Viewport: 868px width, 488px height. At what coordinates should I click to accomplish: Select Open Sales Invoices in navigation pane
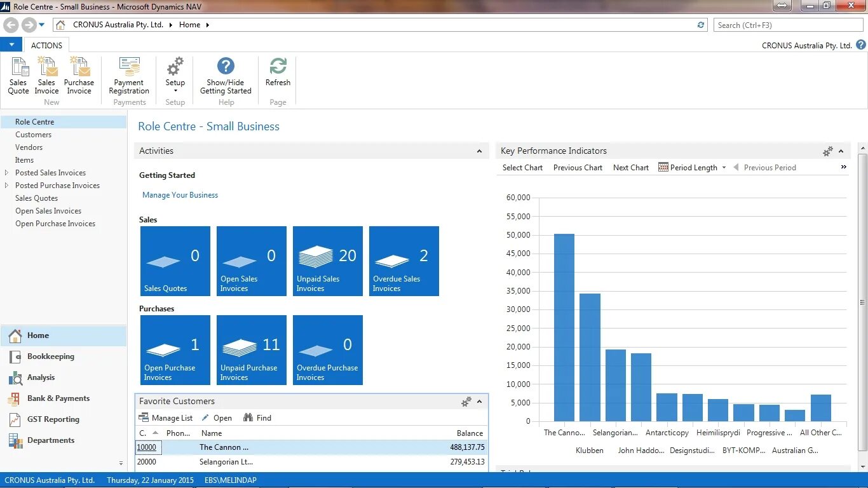click(x=48, y=211)
